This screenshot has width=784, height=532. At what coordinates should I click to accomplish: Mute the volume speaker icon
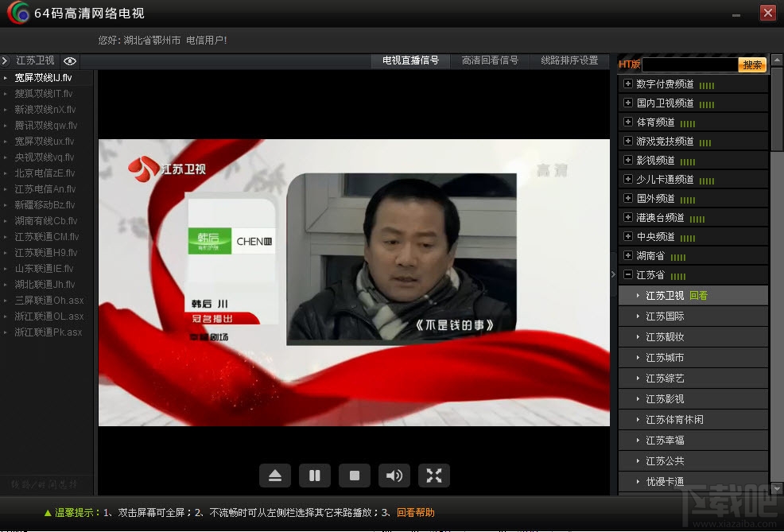[x=394, y=475]
